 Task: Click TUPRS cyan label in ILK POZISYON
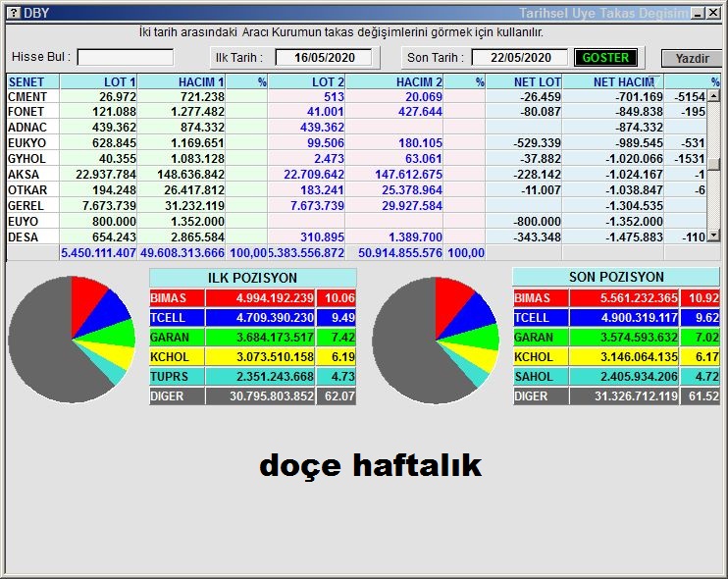coord(177,377)
